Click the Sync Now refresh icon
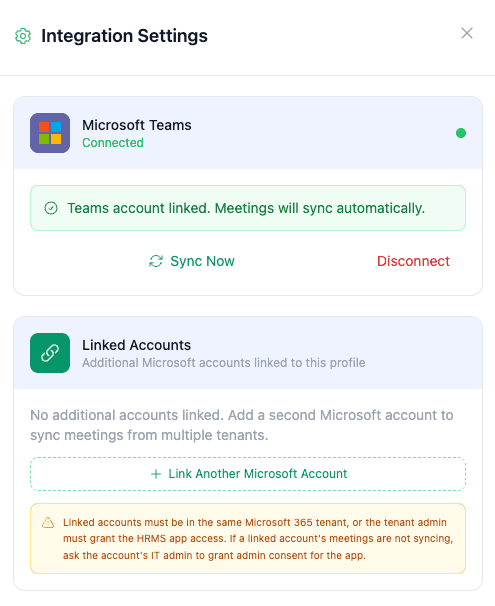Viewport: 495px width, 606px height. click(156, 261)
